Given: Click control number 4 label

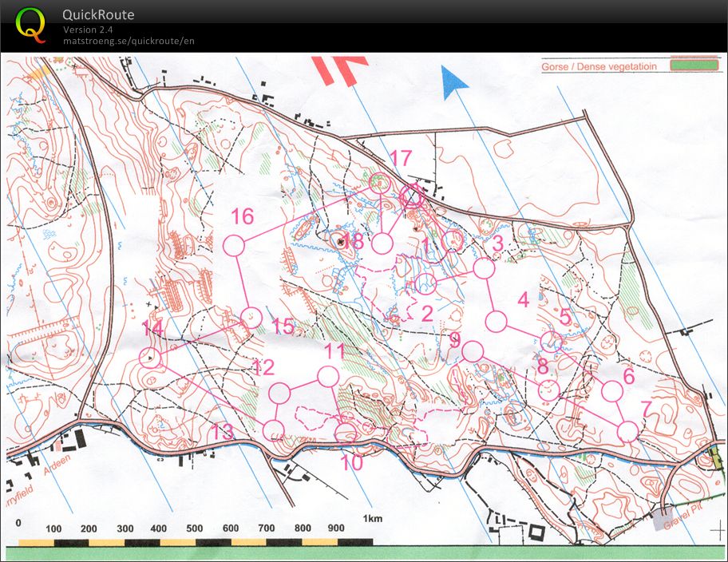Looking at the screenshot, I should click(524, 300).
